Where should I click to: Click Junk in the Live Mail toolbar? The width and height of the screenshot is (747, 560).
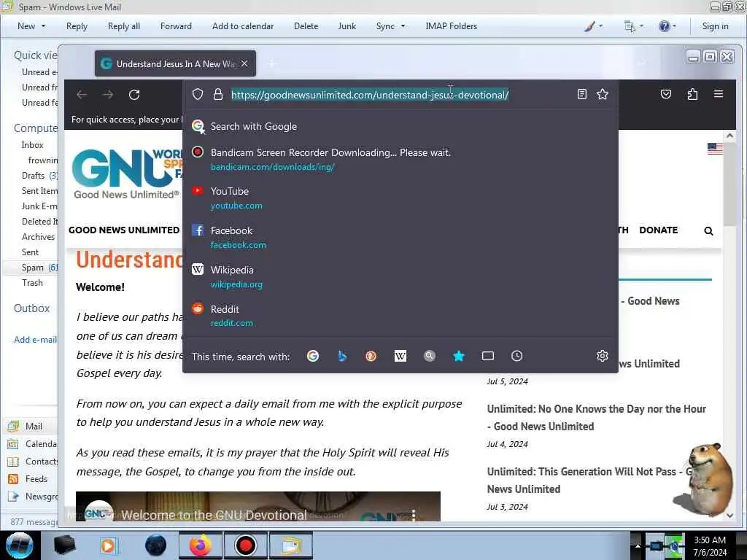[x=347, y=26]
